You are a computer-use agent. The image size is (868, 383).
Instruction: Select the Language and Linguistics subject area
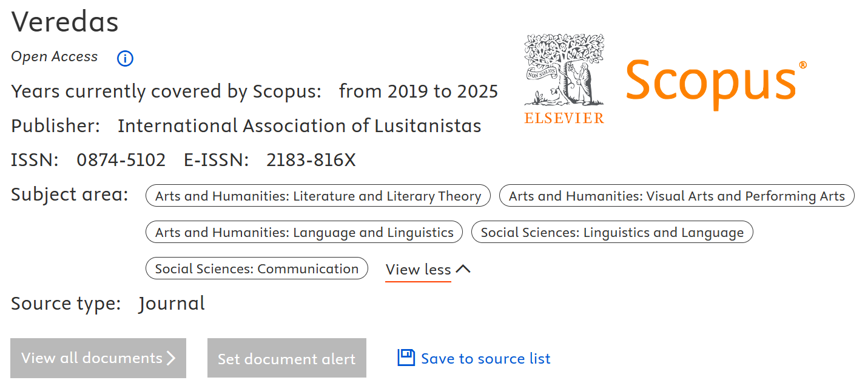point(303,231)
